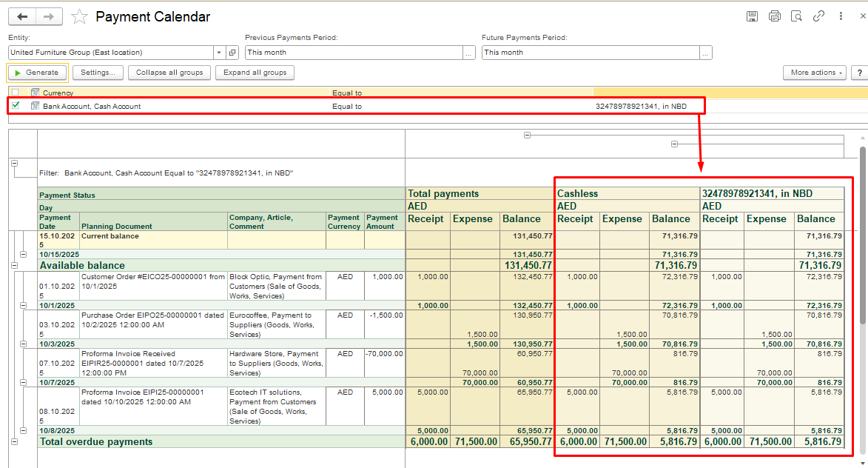Collapse the Available balance group
The image size is (868, 468).
(14, 265)
